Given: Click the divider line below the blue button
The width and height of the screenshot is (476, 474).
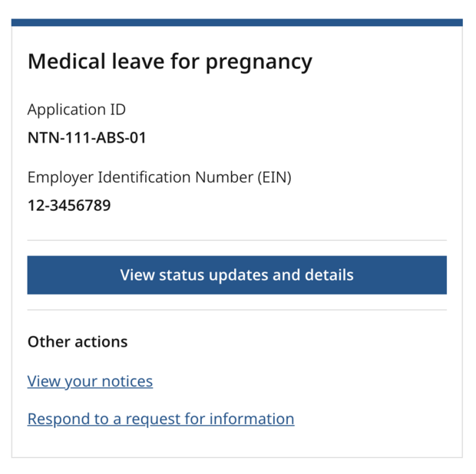Looking at the screenshot, I should 236,310.
